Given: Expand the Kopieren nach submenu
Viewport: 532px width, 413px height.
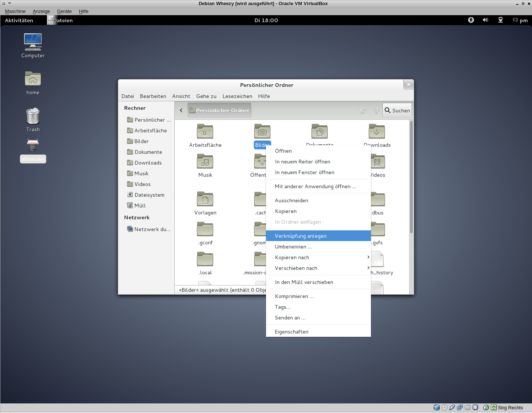Looking at the screenshot, I should [318, 257].
